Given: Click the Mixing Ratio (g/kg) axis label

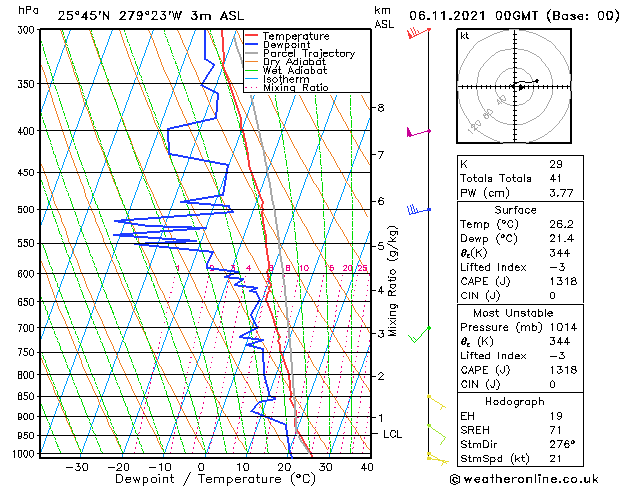Looking at the screenshot, I should (392, 281).
